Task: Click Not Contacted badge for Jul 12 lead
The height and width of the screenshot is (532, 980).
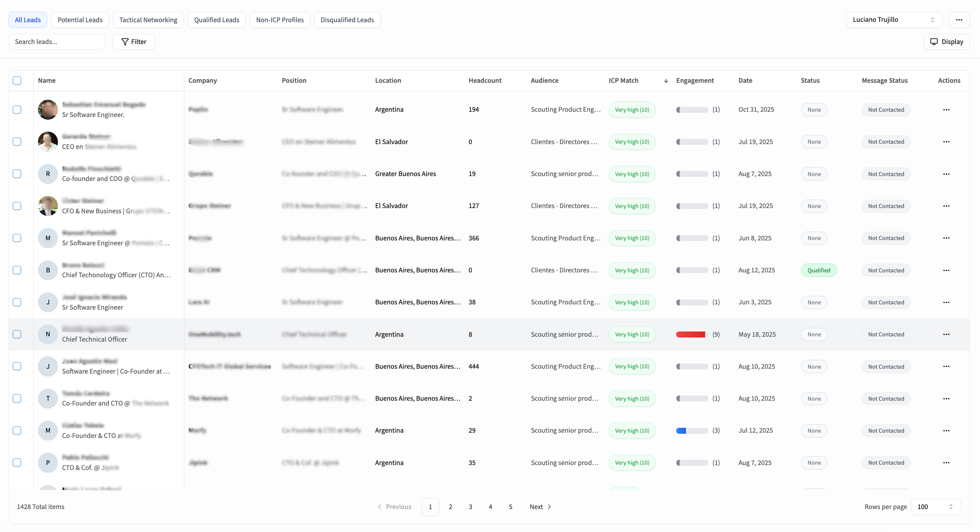Action: click(886, 431)
